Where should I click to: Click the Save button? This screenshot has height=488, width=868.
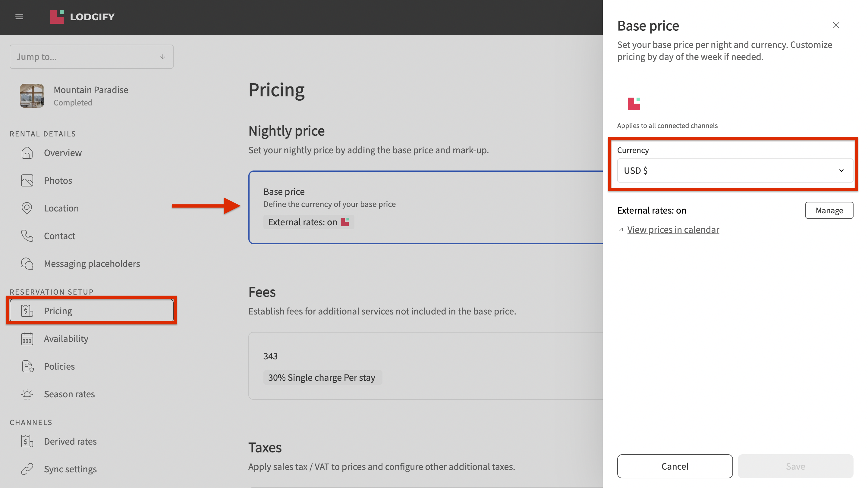(x=795, y=466)
